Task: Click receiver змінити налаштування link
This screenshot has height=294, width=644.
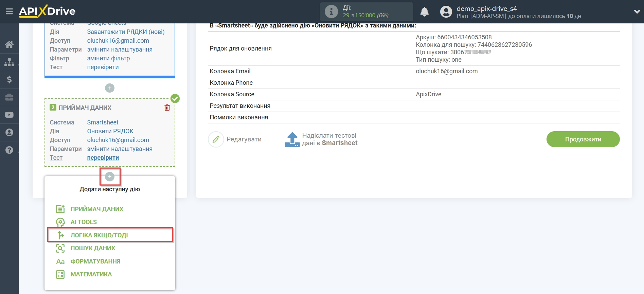Action: click(x=120, y=149)
